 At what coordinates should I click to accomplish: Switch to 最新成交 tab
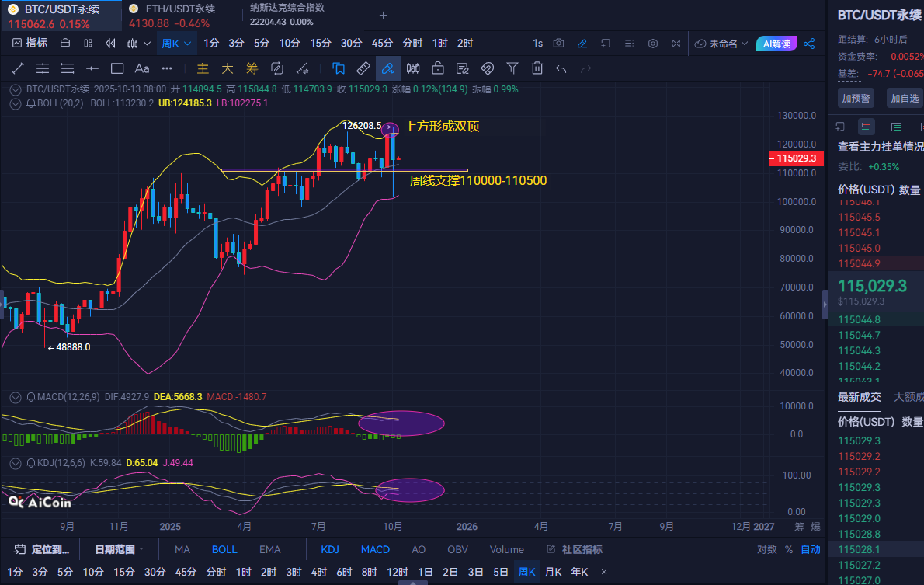coord(860,397)
